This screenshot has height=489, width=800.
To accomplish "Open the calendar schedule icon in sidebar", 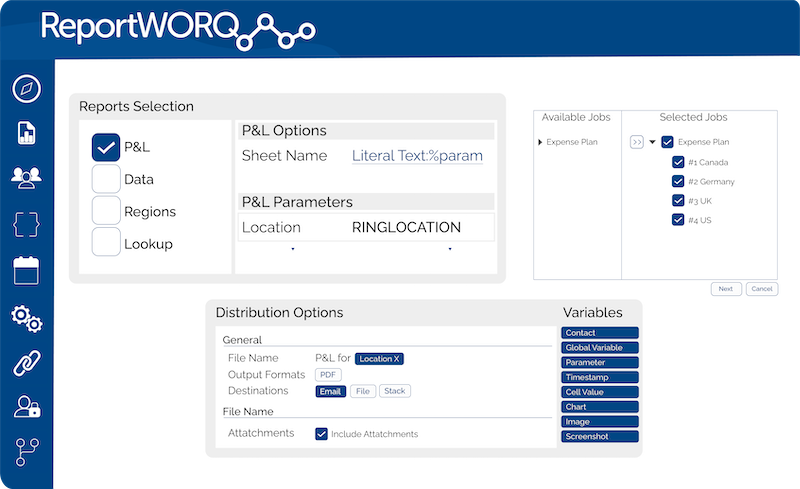I will 27,270.
